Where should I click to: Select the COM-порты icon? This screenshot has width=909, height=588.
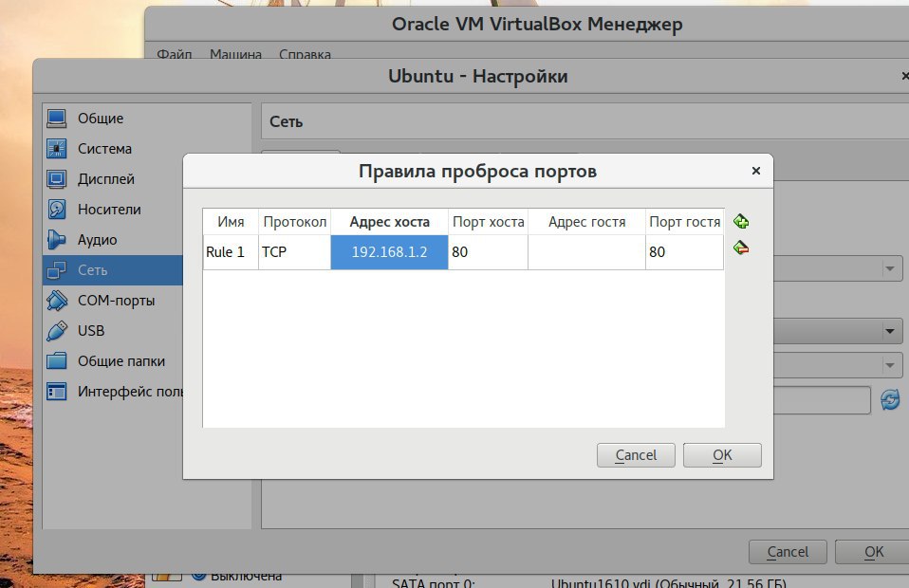pos(56,300)
